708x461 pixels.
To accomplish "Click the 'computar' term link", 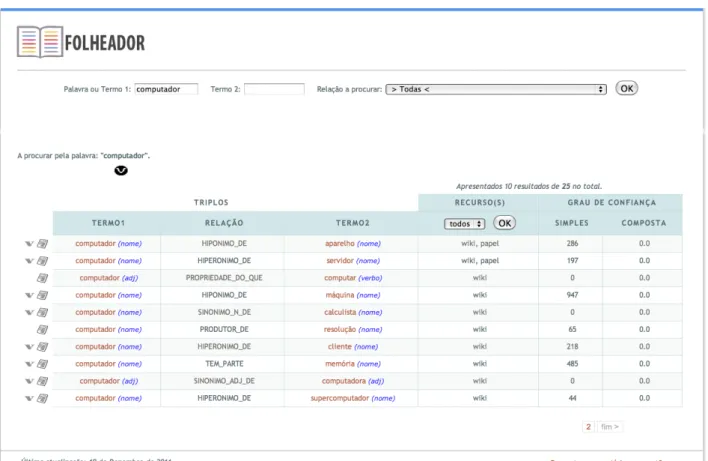I will (x=340, y=278).
